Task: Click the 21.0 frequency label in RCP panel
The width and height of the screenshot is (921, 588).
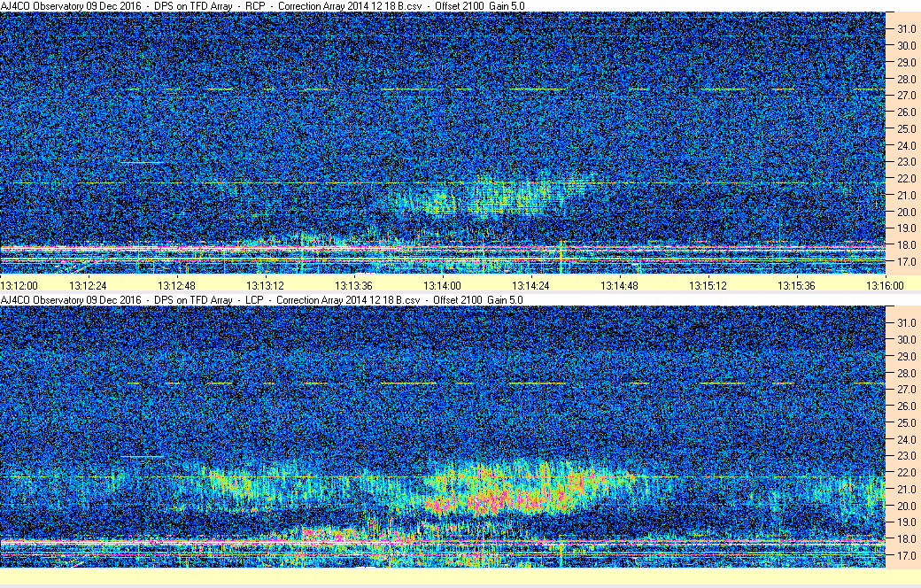Action: (906, 195)
